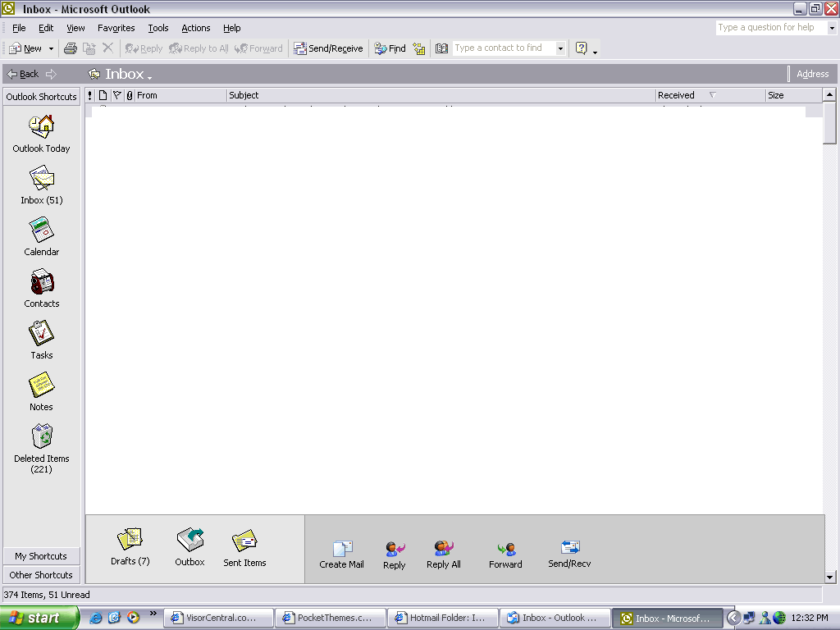Open Deleted Items folder shortcut

point(41,436)
